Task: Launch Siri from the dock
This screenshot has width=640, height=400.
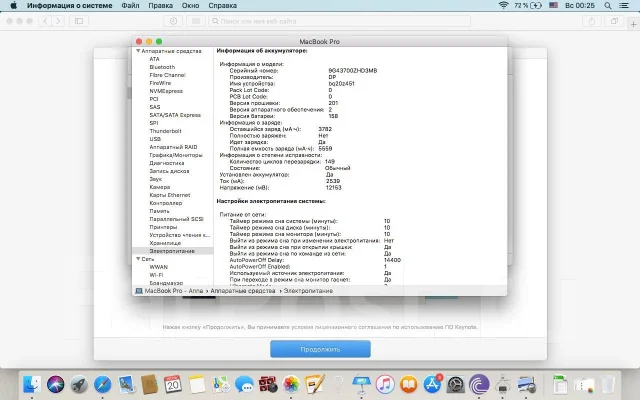Action: pos(56,384)
